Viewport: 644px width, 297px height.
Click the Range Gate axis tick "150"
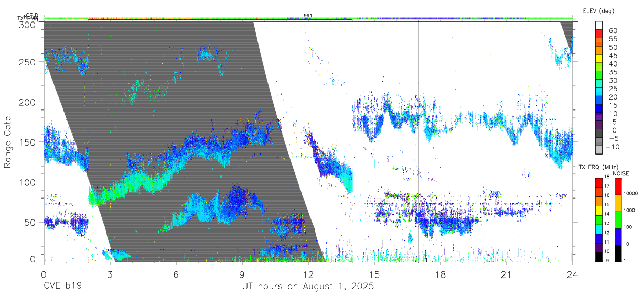tap(27, 142)
